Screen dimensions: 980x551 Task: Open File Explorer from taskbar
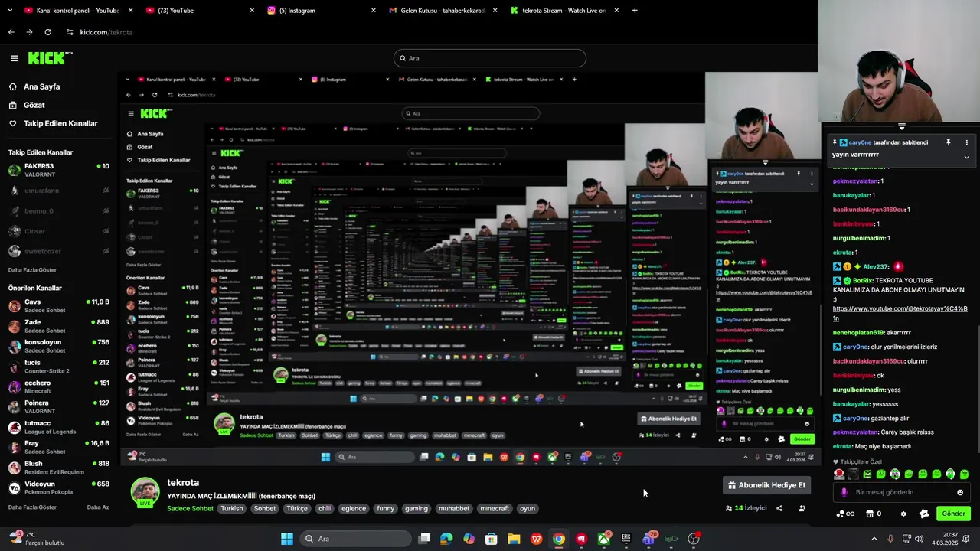514,539
